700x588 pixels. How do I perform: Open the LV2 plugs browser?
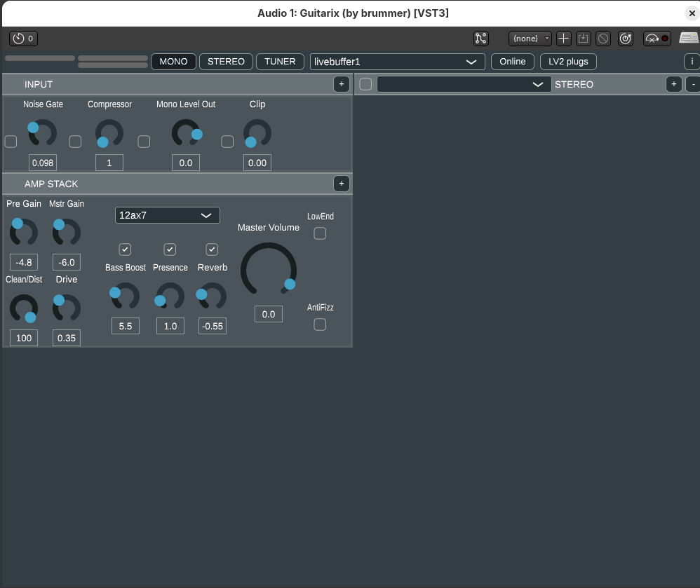point(568,62)
